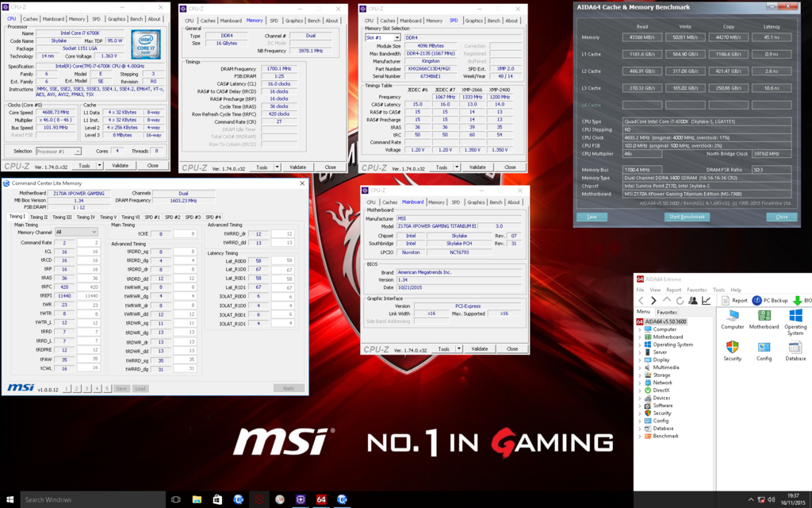
Task: Click the volume icon in system tray
Action: point(771,500)
